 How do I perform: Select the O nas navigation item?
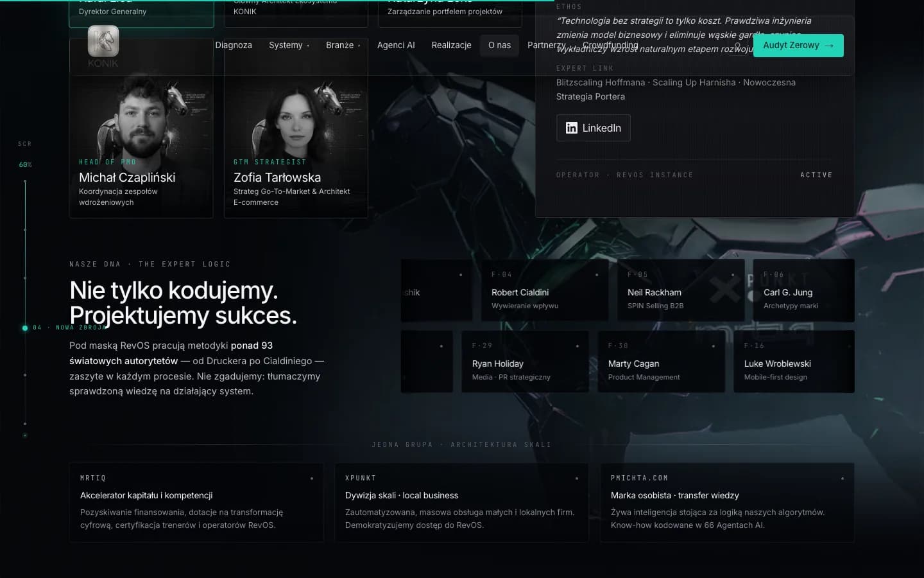pos(499,46)
